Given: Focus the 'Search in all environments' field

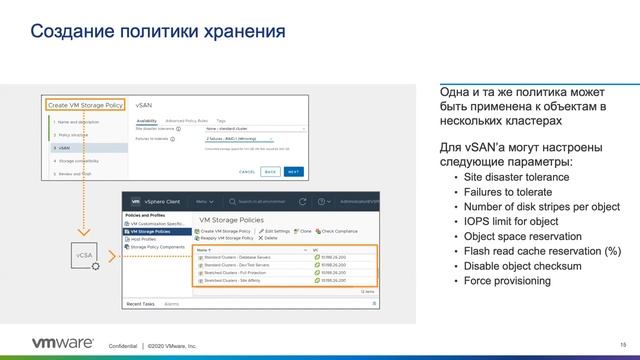Looking at the screenshot, I should (x=262, y=202).
